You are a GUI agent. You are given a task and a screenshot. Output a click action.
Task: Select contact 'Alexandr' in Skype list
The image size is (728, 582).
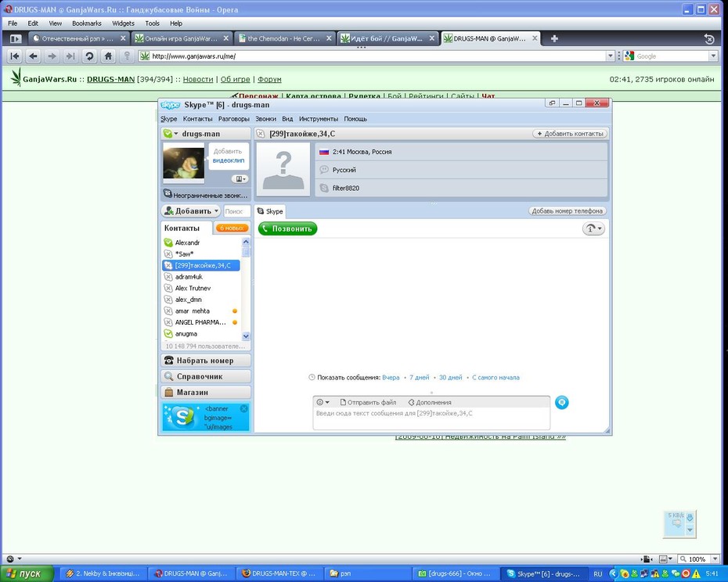pyautogui.click(x=201, y=242)
